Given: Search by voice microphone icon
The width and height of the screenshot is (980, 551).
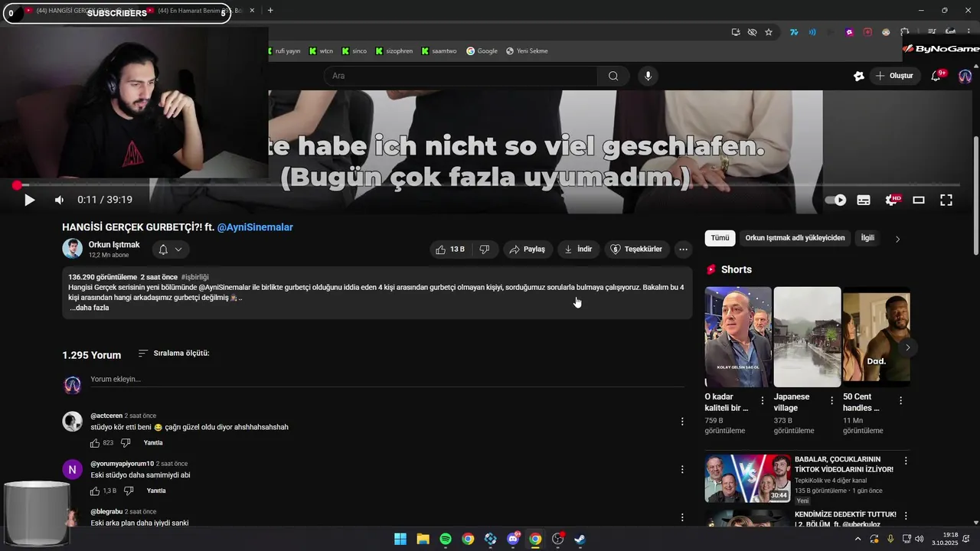Looking at the screenshot, I should pyautogui.click(x=648, y=76).
